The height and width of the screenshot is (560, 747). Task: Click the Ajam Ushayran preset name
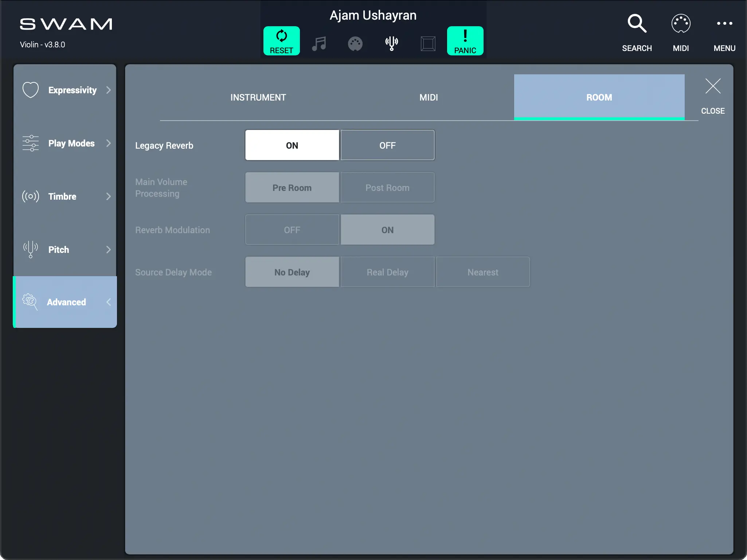[x=373, y=15]
